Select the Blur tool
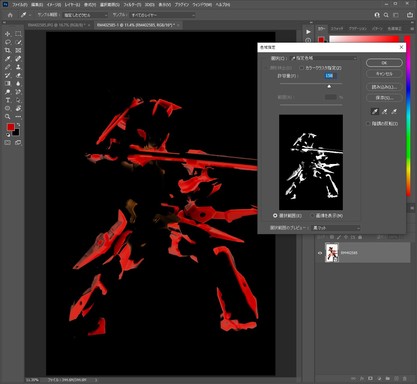 18,83
